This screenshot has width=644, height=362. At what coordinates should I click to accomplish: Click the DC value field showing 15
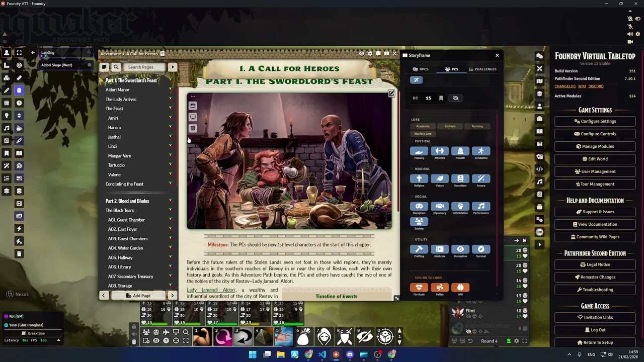click(428, 98)
